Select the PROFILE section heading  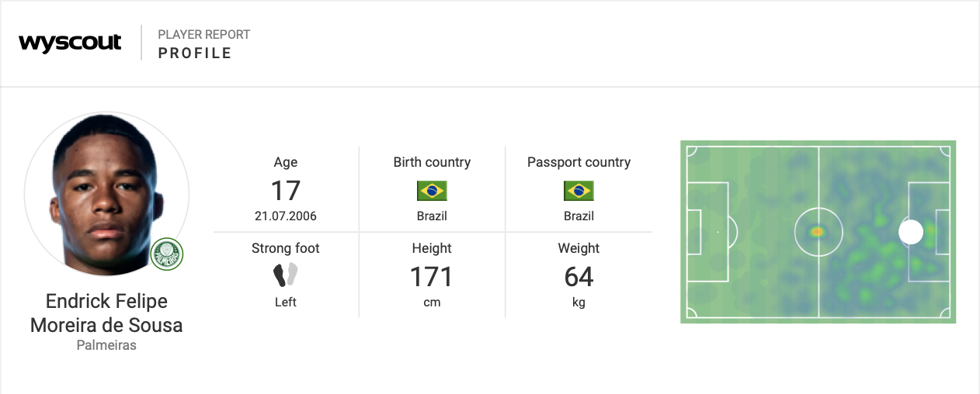(x=195, y=53)
